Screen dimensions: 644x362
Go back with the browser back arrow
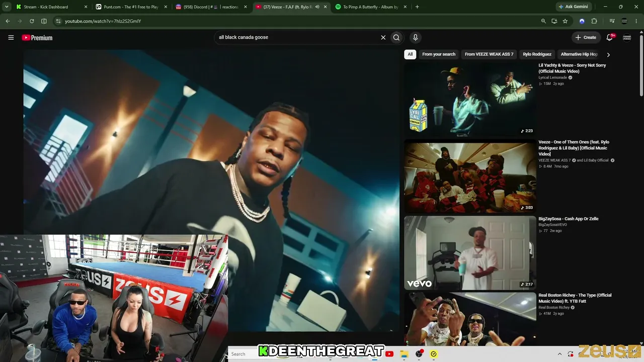point(8,21)
